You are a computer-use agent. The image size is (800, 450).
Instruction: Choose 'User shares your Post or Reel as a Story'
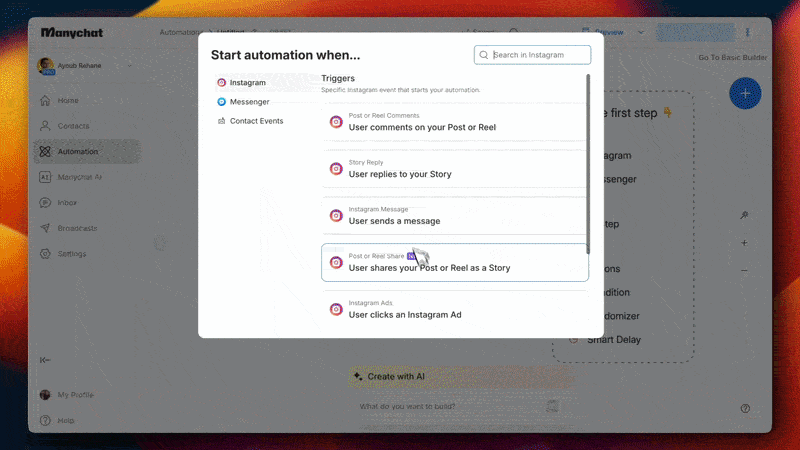tap(455, 262)
